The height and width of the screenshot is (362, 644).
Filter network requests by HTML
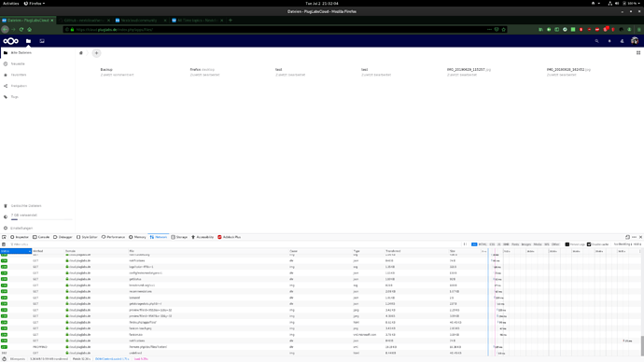483,244
